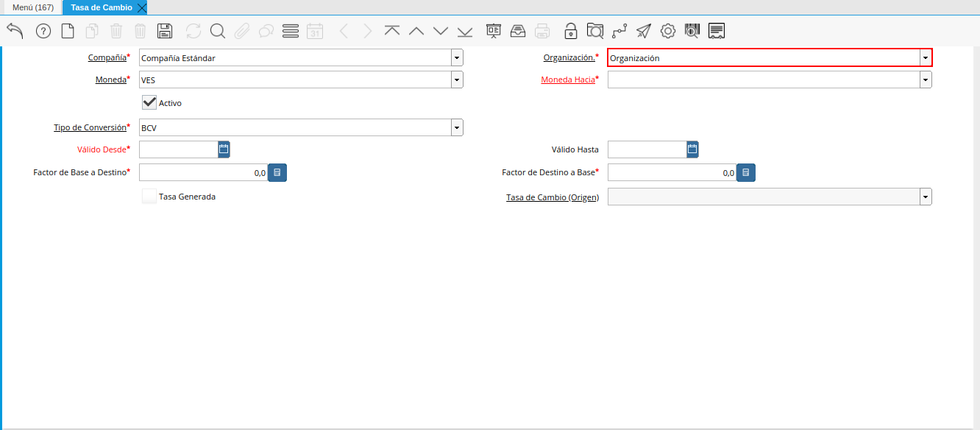
Task: Click the printer icon in the toolbar
Action: [542, 31]
